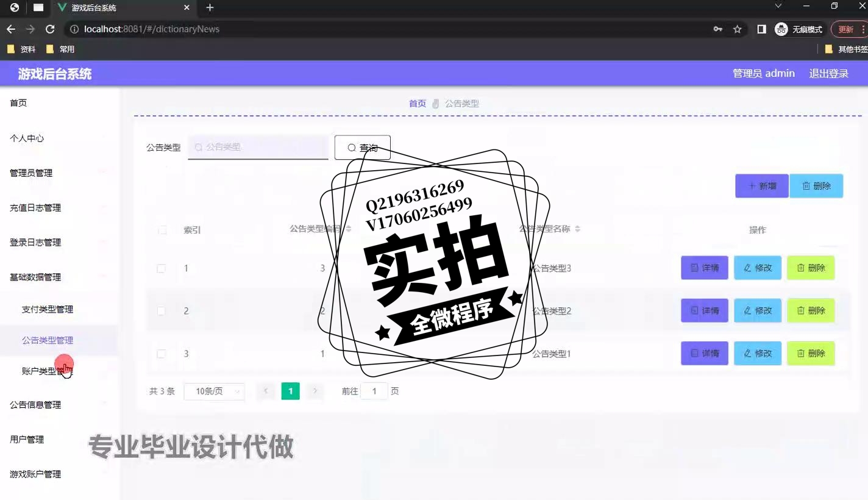
Task: Click the top 删除 batch delete button
Action: (816, 186)
